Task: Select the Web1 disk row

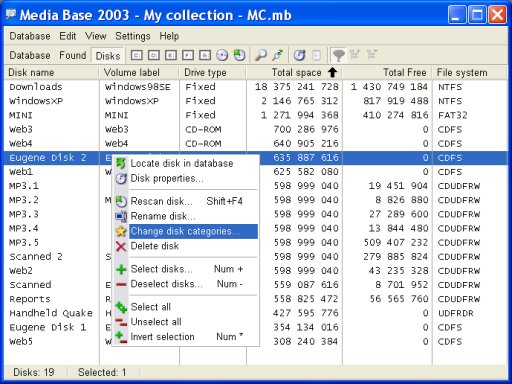Action: pyautogui.click(x=256, y=172)
